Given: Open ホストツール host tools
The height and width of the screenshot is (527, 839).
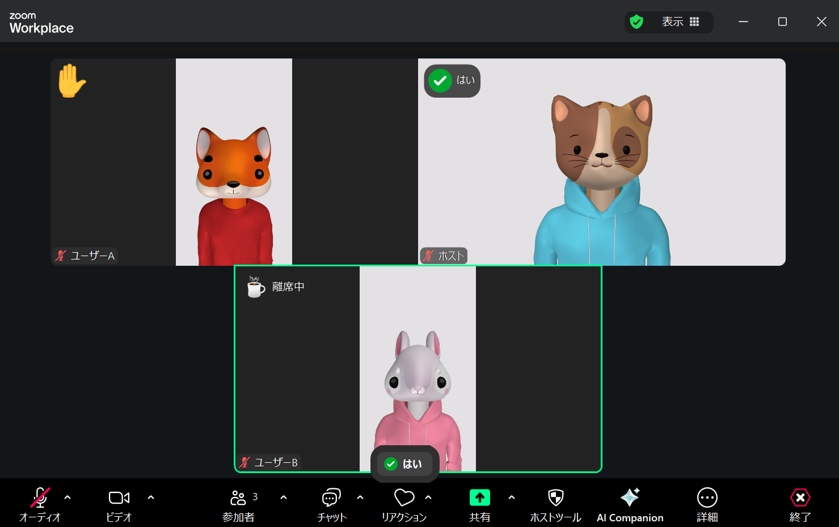Looking at the screenshot, I should (555, 504).
